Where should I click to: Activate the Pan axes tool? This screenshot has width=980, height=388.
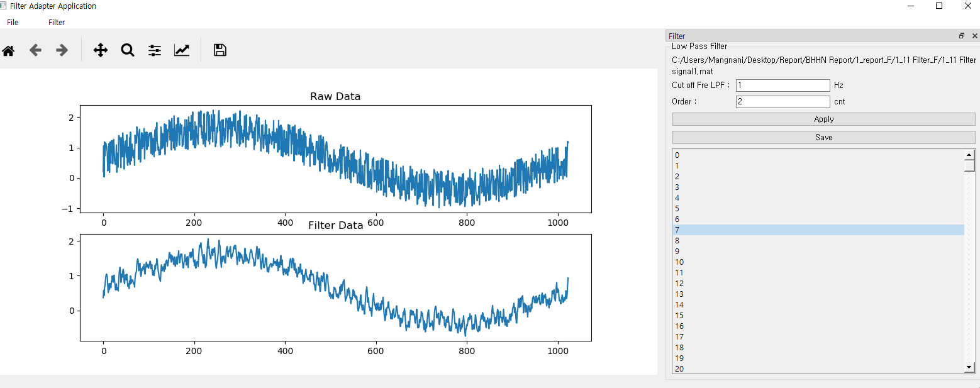tap(101, 50)
